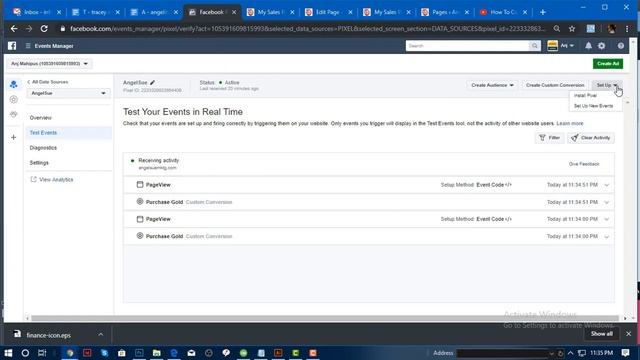Image resolution: width=640 pixels, height=360 pixels.
Task: Bookmark this page with the star
Action: [572, 29]
